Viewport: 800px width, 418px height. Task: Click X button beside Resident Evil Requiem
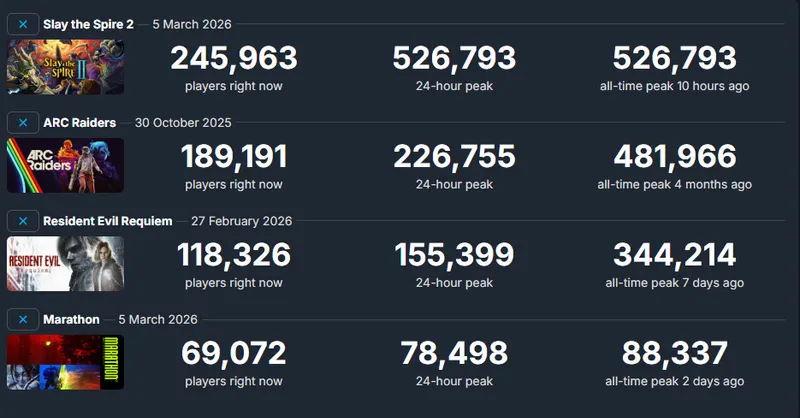click(23, 221)
